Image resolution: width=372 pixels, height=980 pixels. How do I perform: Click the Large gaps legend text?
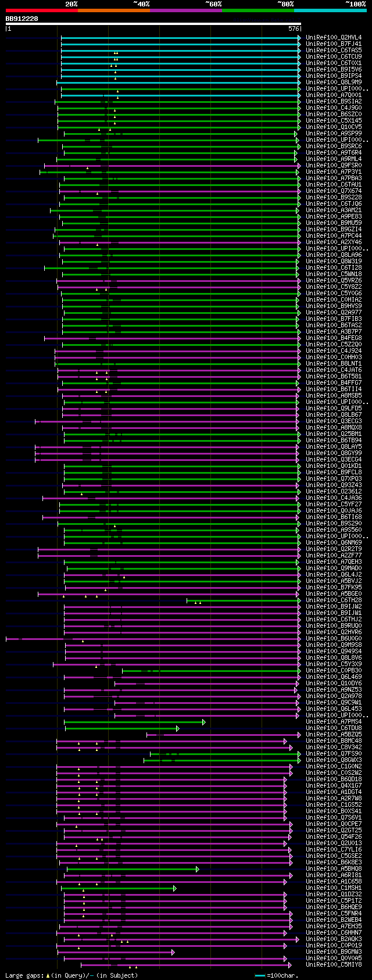pos(71,975)
